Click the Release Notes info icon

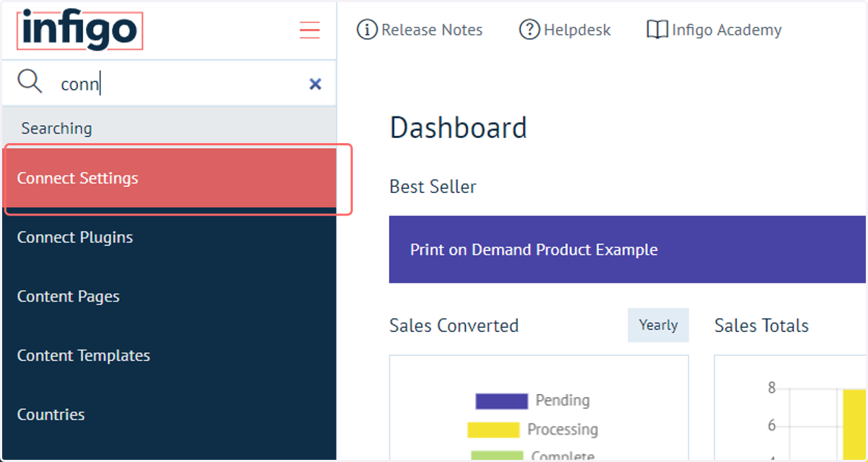click(367, 30)
